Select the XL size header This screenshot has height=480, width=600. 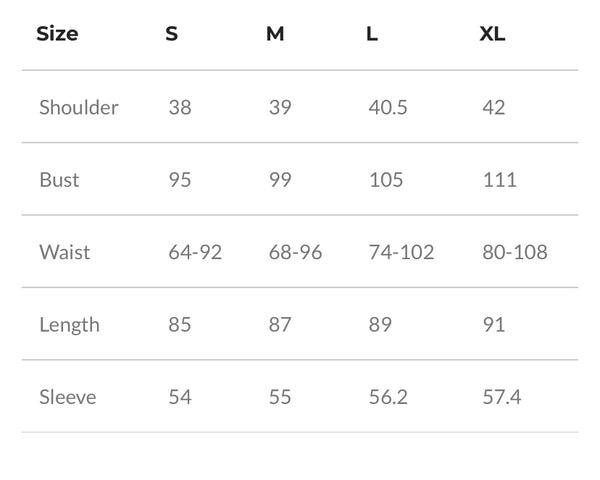pyautogui.click(x=492, y=34)
